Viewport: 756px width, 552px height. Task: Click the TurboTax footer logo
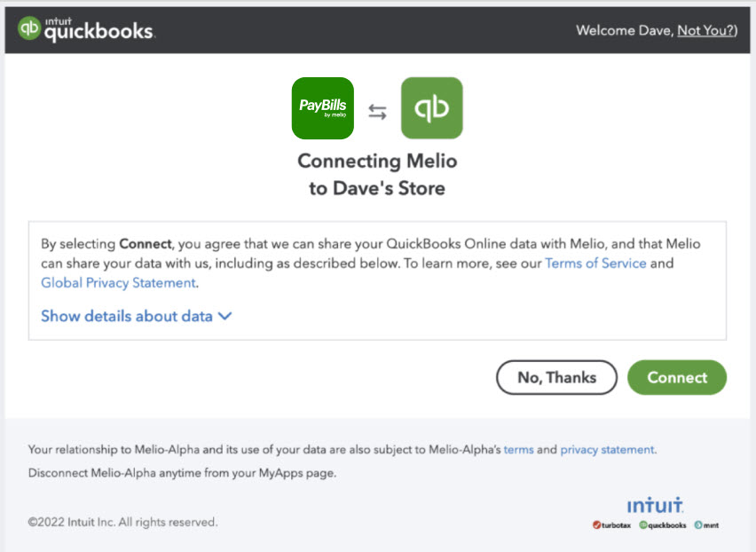[x=611, y=525]
